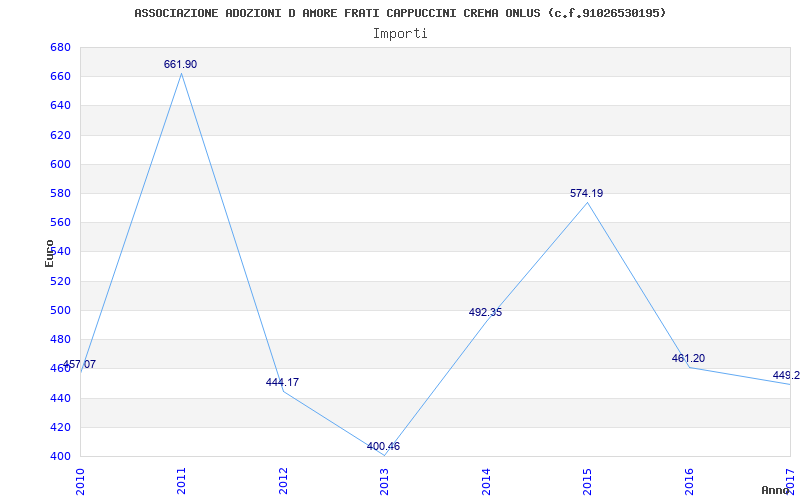Viewport: 800px width, 500px height.
Task: Click the 580 y-axis value
Action: click(x=60, y=193)
